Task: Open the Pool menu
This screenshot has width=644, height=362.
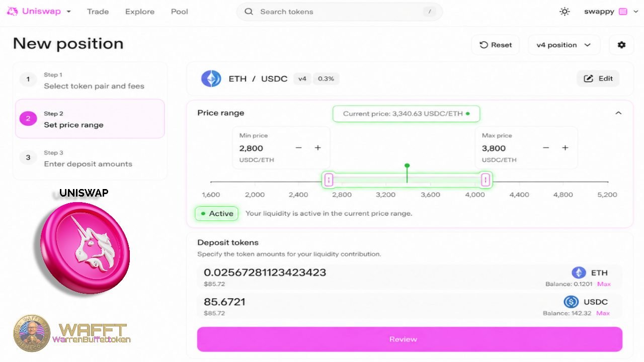Action: pyautogui.click(x=180, y=12)
